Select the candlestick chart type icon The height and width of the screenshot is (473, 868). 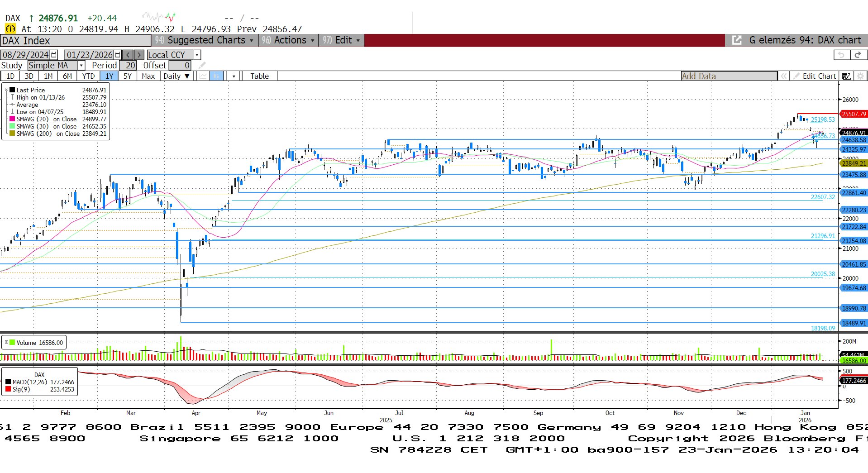coord(217,76)
